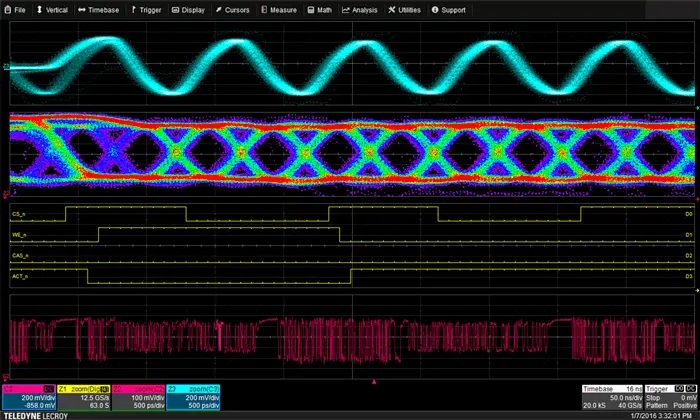Screen dimensions: 700x420
Task: Click the Timebase descriptor box
Action: [x=614, y=397]
